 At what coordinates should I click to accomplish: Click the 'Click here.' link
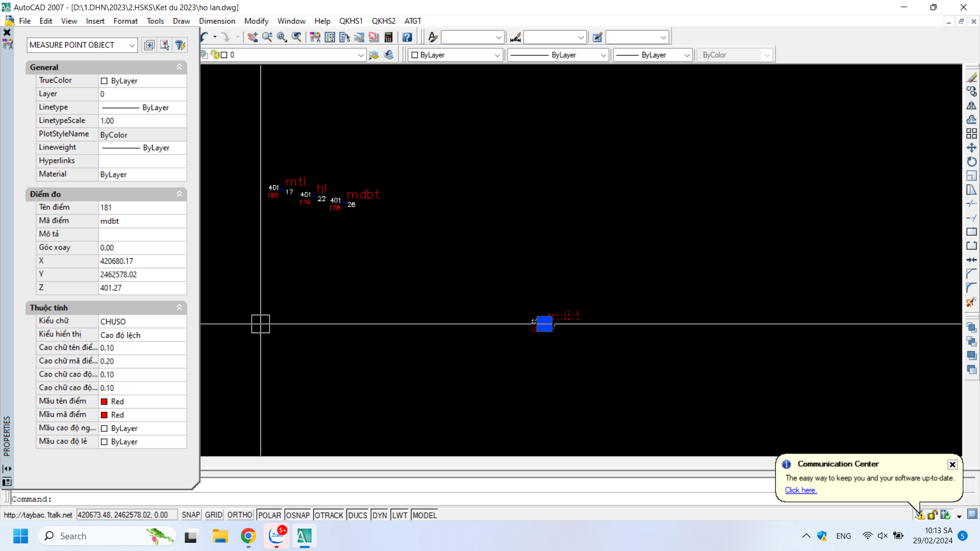pos(800,490)
